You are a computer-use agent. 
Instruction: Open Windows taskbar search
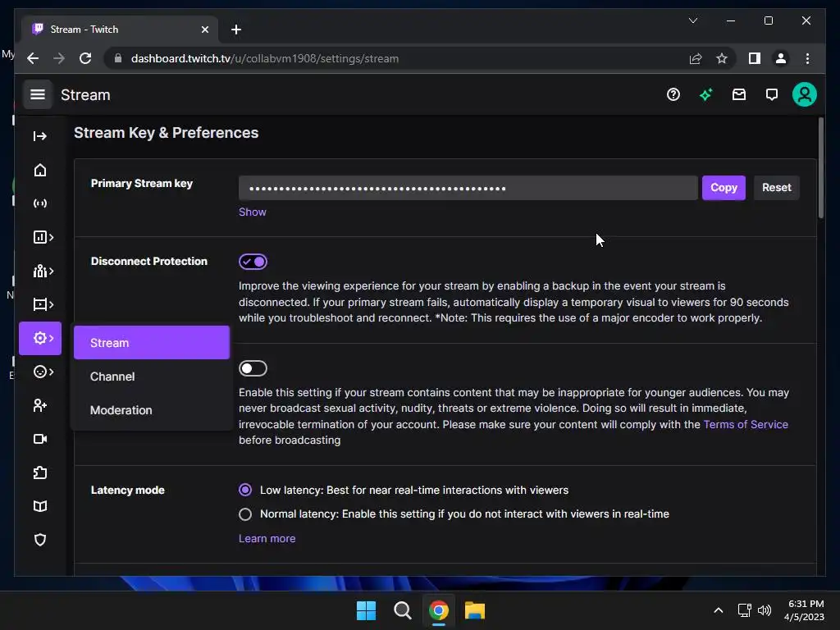point(402,610)
